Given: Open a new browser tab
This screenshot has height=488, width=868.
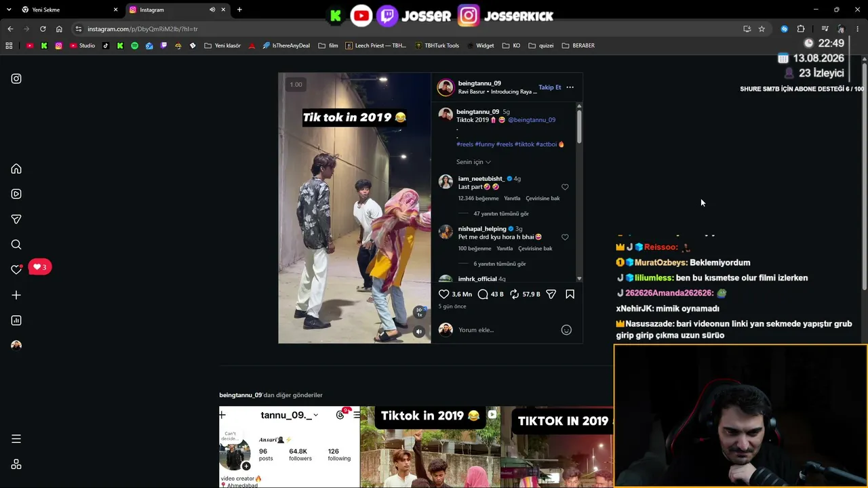Looking at the screenshot, I should pos(239,9).
